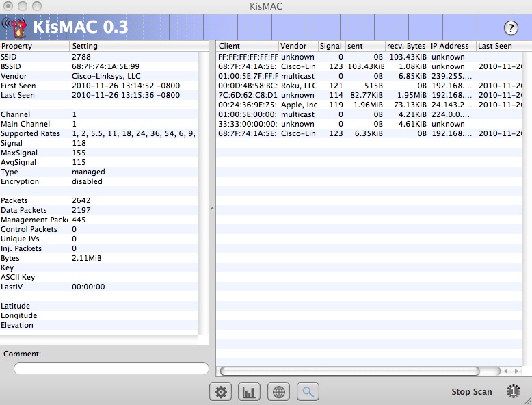Click the Supported Rates row
The width and height of the screenshot is (532, 405).
[x=99, y=133]
